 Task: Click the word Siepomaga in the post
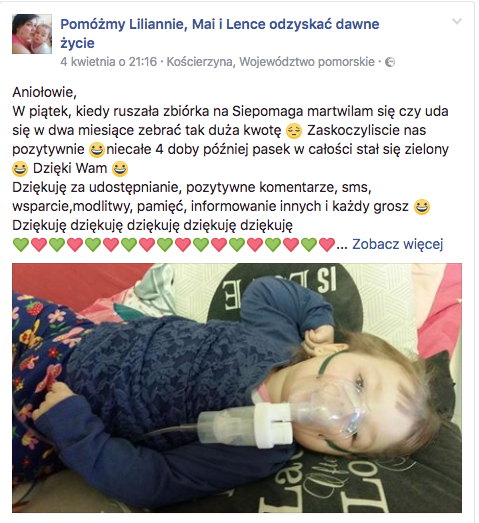point(268,112)
